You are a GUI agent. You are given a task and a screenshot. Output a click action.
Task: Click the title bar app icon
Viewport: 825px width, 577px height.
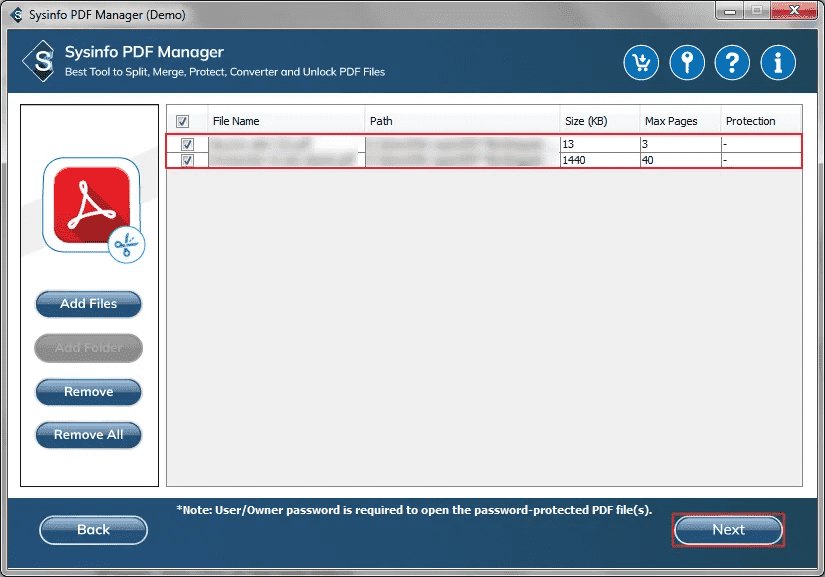coord(17,15)
